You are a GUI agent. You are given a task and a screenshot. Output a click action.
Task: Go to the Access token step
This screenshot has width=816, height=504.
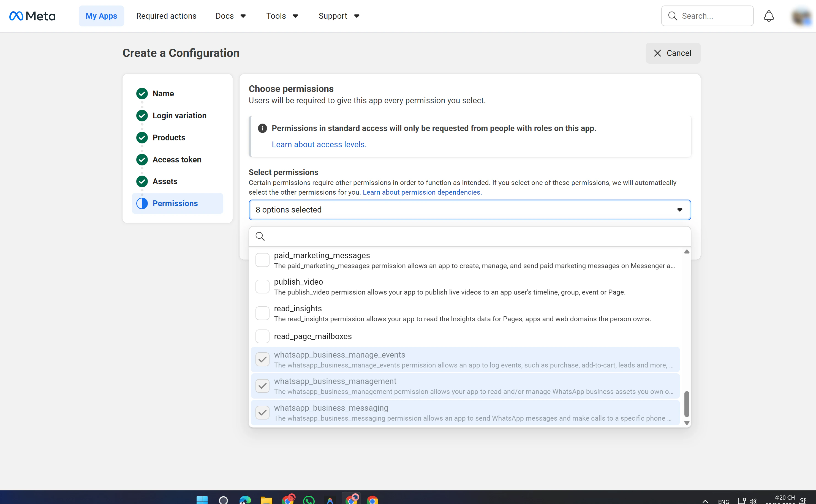point(177,160)
